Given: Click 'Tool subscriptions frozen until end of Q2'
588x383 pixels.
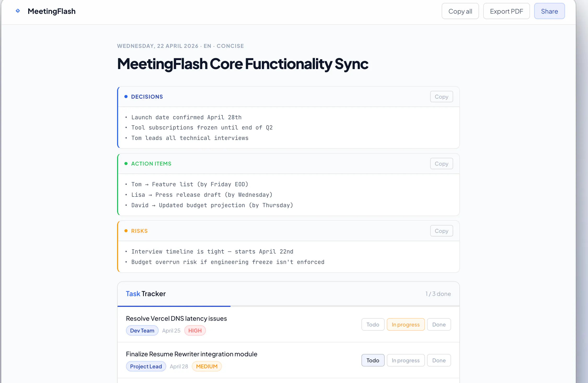Looking at the screenshot, I should click(x=202, y=128).
